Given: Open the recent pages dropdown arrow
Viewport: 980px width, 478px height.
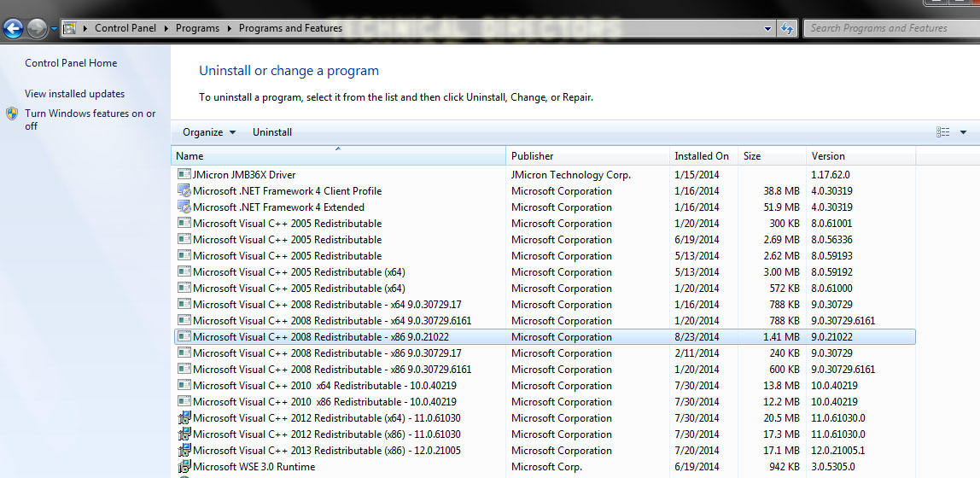Looking at the screenshot, I should pyautogui.click(x=54, y=29).
